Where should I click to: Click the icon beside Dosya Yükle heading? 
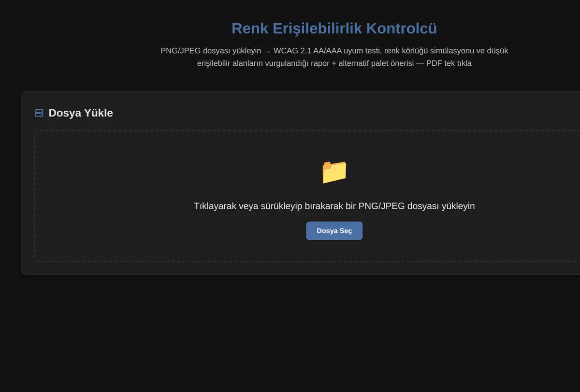coord(39,113)
